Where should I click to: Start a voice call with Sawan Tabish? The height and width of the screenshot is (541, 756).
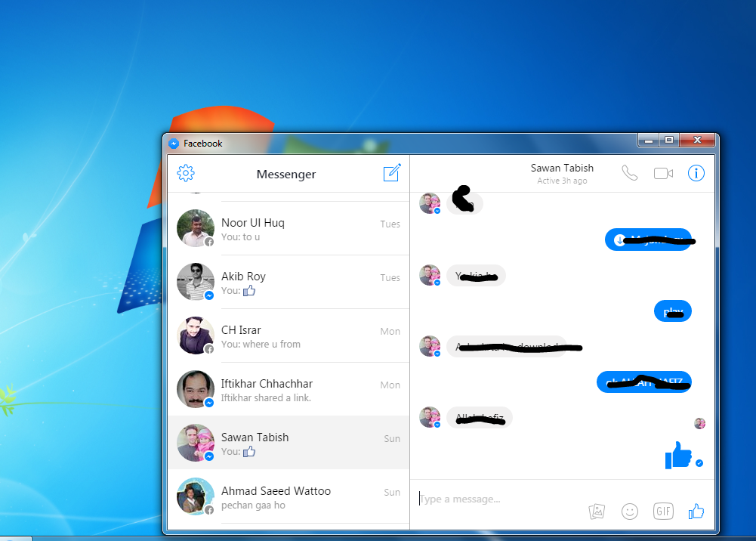pyautogui.click(x=630, y=172)
